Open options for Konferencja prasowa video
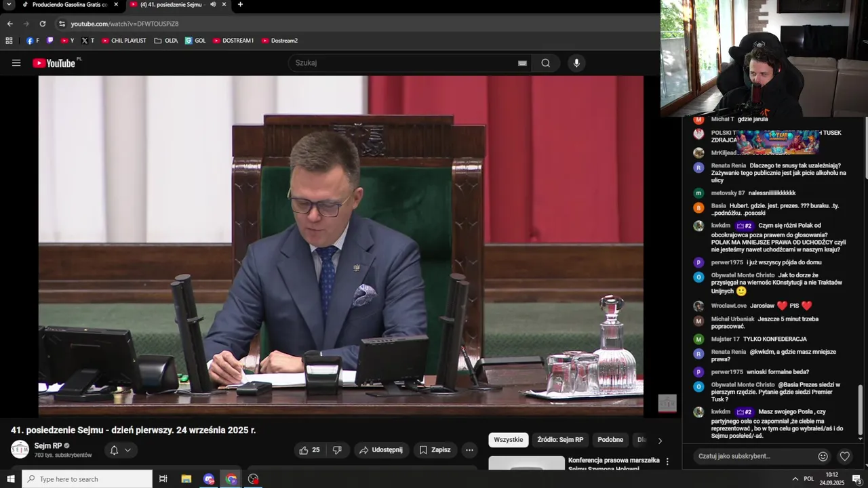The height and width of the screenshot is (488, 868). [x=667, y=462]
